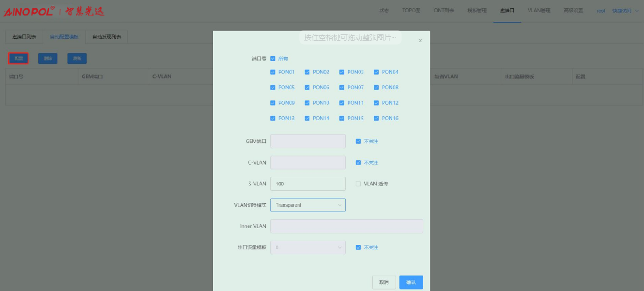This screenshot has height=291, width=644.
Task: Open the 自动发现列表 tab
Action: 107,37
